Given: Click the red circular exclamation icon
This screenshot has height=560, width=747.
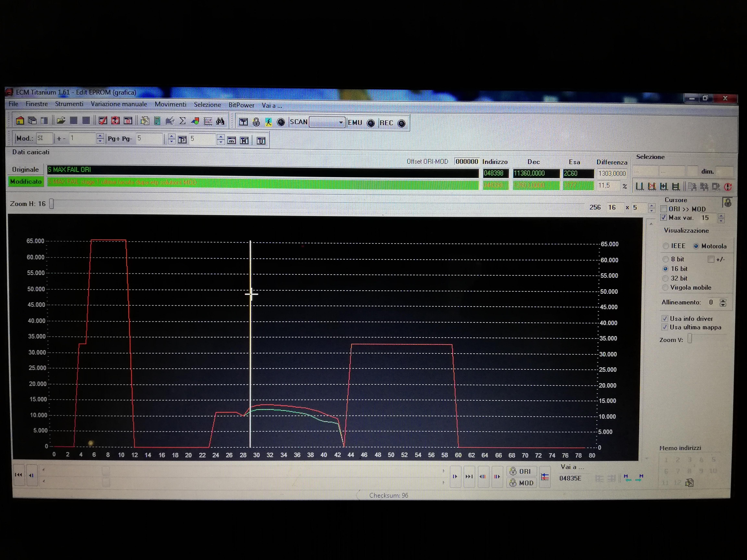Looking at the screenshot, I should 728,187.
